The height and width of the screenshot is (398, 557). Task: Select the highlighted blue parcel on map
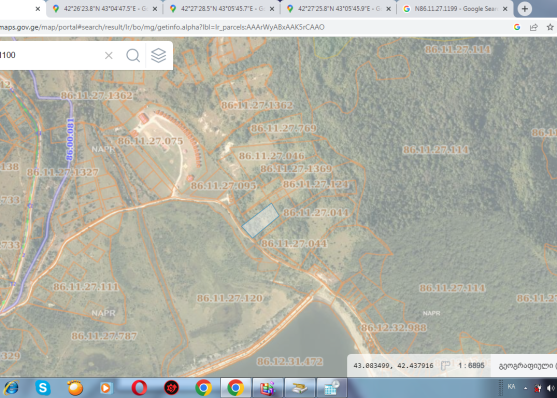coord(260,220)
